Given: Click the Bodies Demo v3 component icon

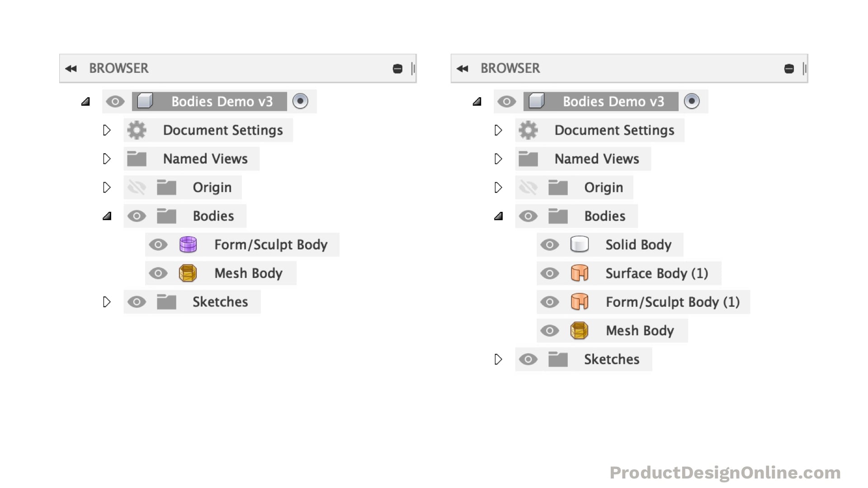Looking at the screenshot, I should [146, 101].
